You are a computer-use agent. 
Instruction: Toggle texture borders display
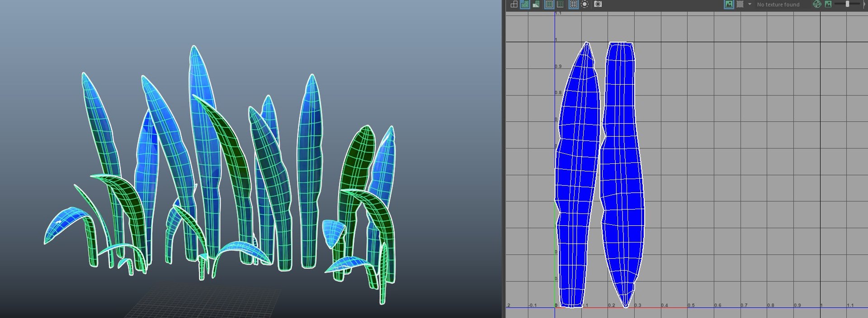(x=560, y=4)
